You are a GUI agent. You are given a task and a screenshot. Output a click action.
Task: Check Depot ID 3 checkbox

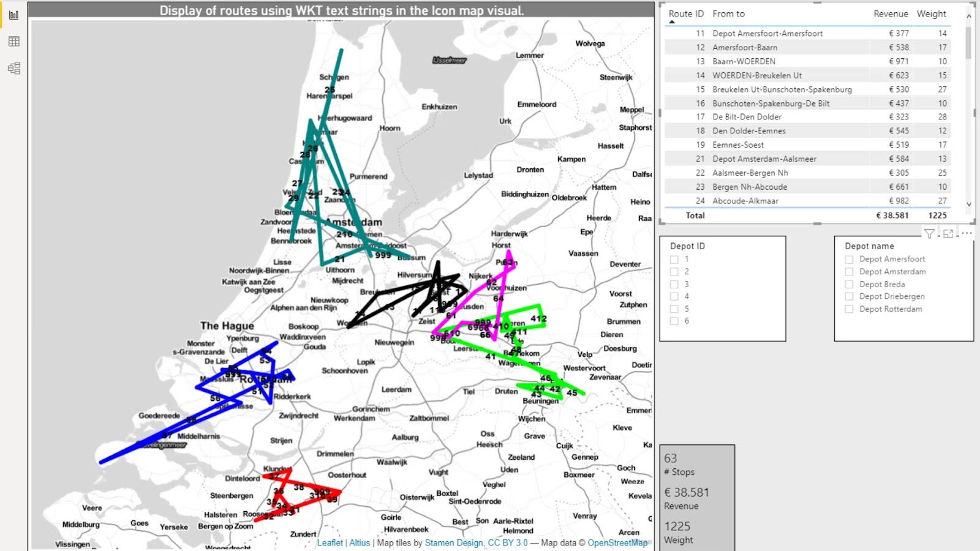tap(674, 284)
